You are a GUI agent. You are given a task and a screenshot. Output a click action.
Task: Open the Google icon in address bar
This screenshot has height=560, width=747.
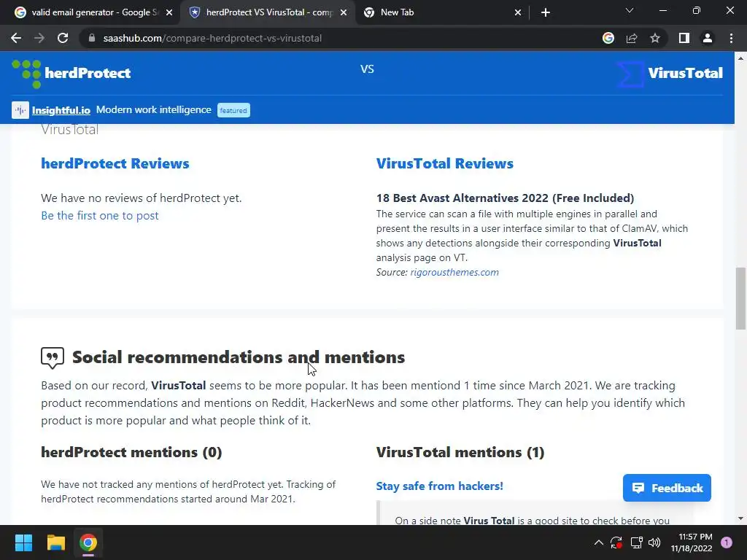pos(608,38)
